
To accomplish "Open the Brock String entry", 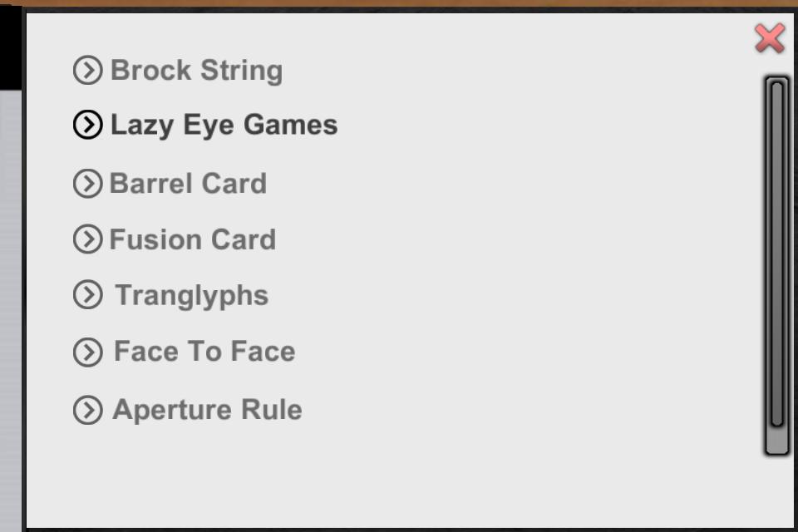I will pyautogui.click(x=196, y=71).
